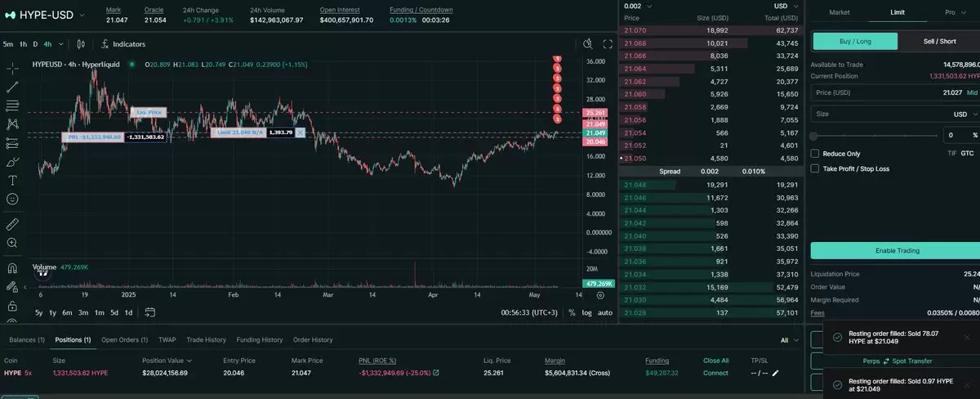Open the PNL share link icon
Image resolution: width=980 pixels, height=399 pixels.
click(x=435, y=373)
